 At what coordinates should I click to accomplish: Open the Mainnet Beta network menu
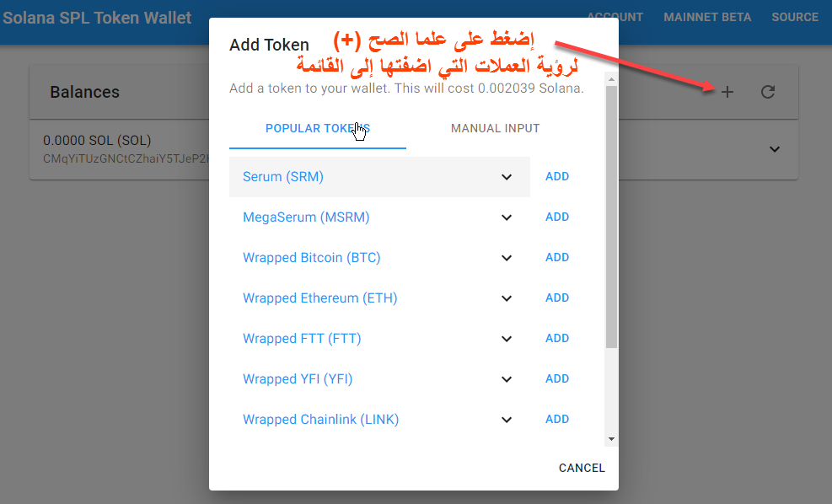(x=707, y=17)
